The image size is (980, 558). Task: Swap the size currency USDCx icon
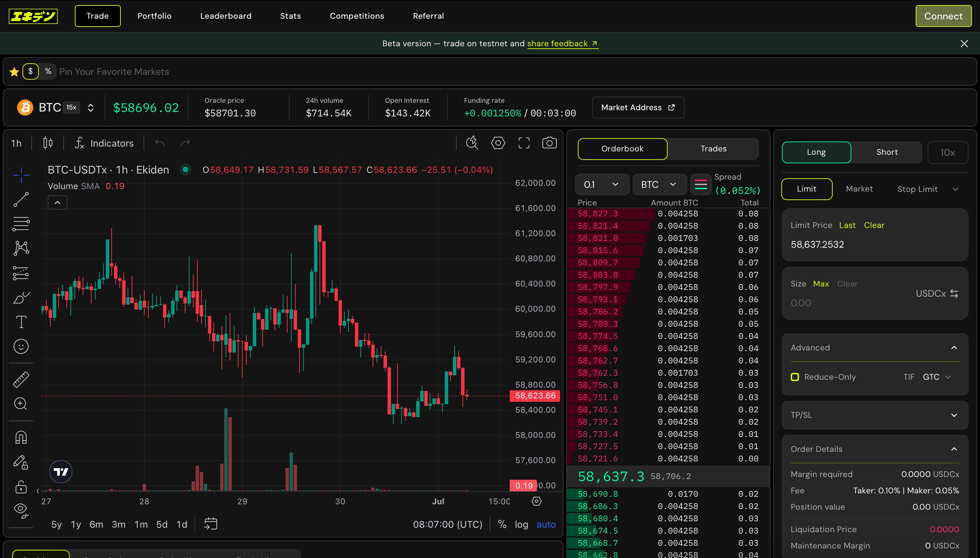coord(954,294)
